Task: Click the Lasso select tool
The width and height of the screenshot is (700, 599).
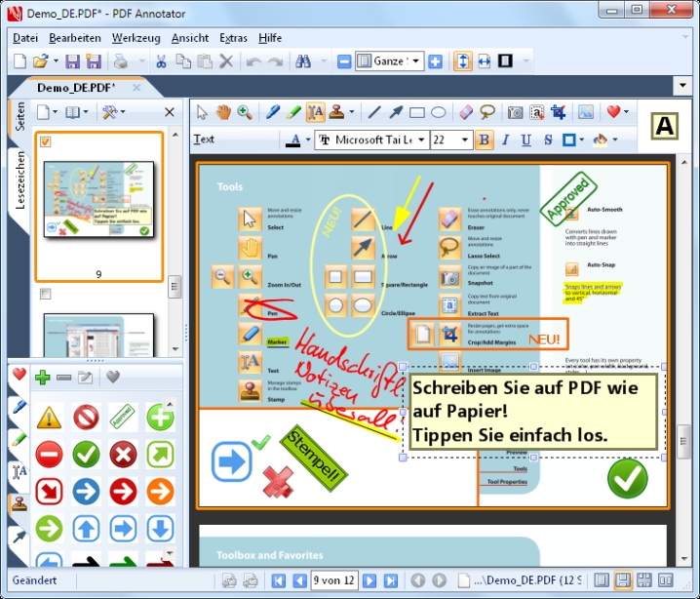Action: pyautogui.click(x=487, y=112)
